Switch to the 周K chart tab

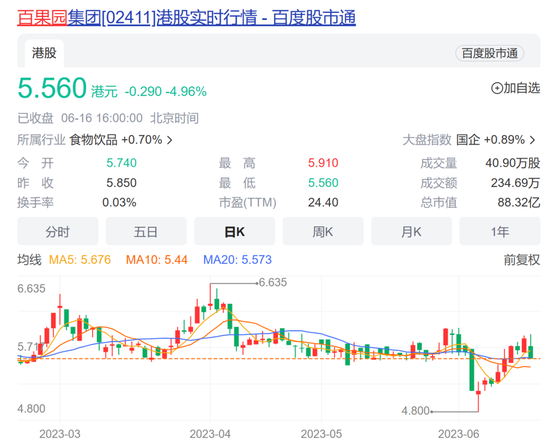point(323,231)
